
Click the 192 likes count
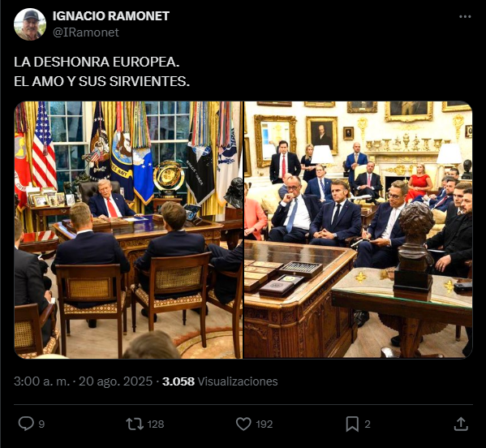click(x=264, y=424)
